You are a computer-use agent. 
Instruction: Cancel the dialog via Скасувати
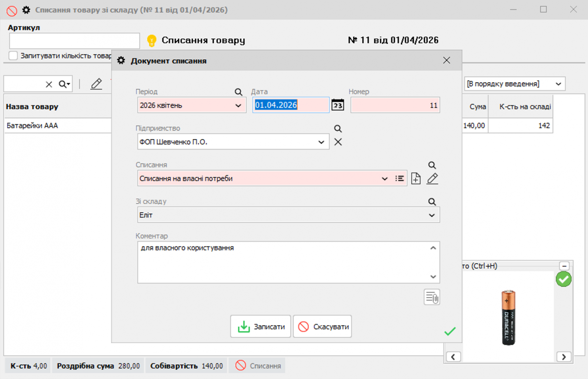click(322, 326)
